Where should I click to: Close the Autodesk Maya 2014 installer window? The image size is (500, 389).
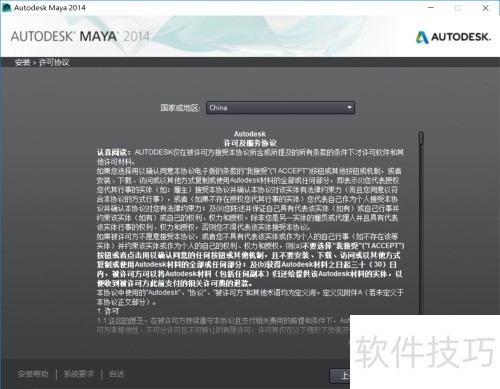click(x=485, y=7)
